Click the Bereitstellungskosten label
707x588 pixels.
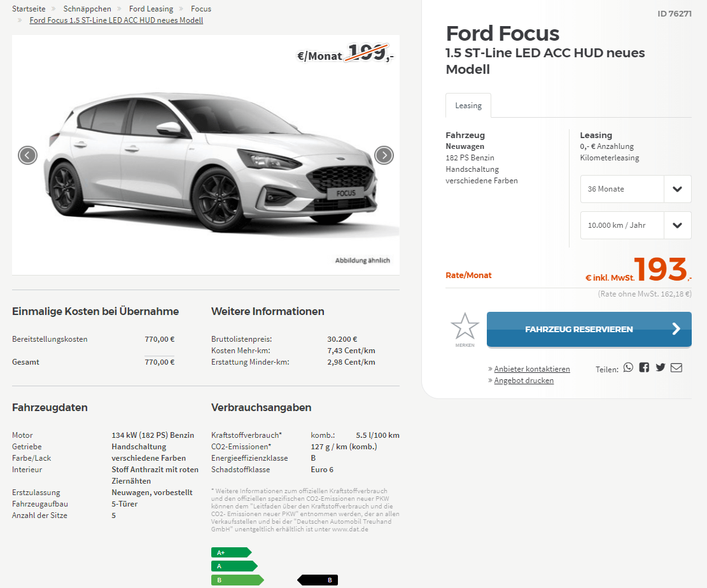[x=50, y=339]
